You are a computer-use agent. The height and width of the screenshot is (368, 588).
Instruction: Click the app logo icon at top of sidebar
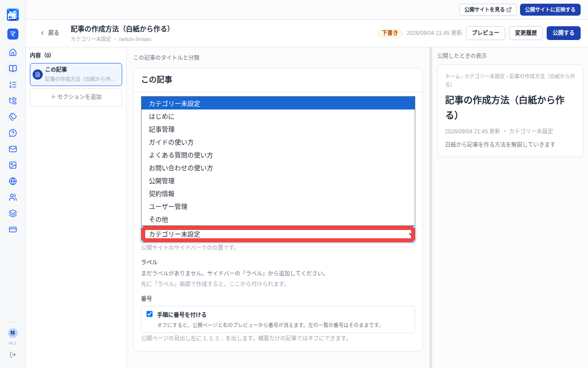[13, 15]
